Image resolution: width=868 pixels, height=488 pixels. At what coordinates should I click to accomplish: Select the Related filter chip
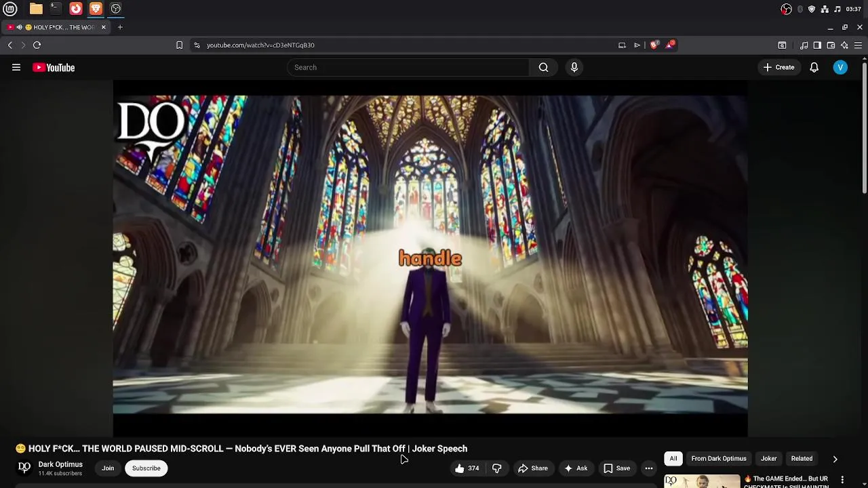click(802, 459)
